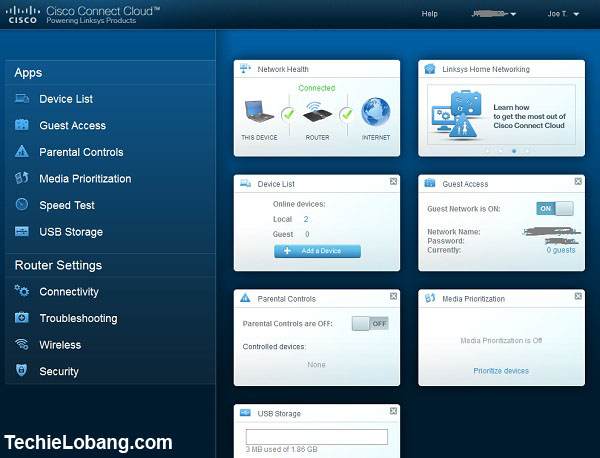Click the Troubleshooting sidebar icon
Image resolution: width=600 pixels, height=458 pixels.
click(x=21, y=318)
